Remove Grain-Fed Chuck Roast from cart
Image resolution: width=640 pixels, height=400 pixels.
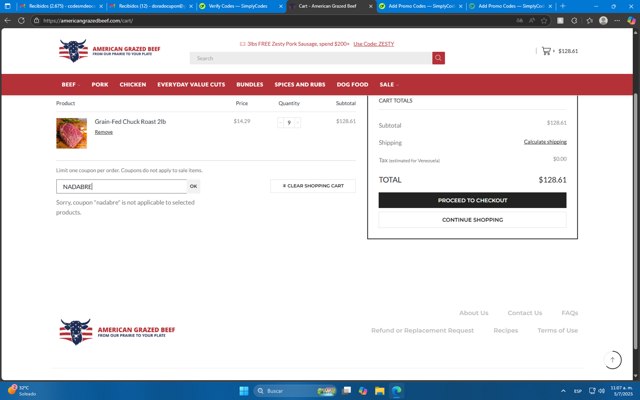(x=104, y=132)
